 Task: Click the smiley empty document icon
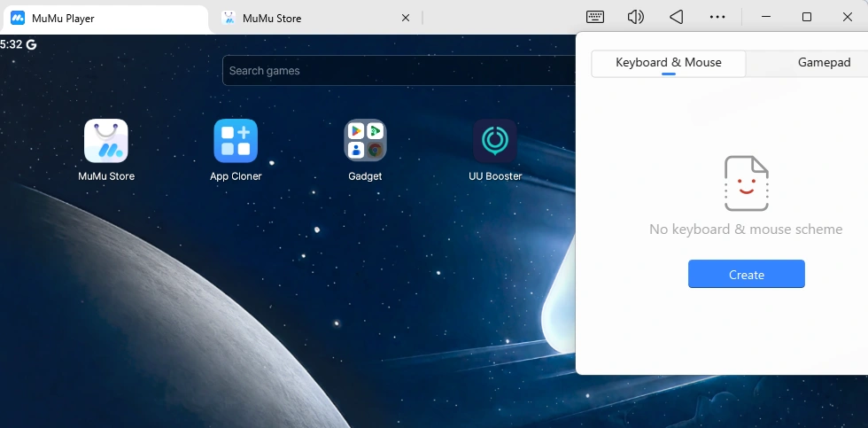[x=746, y=183]
